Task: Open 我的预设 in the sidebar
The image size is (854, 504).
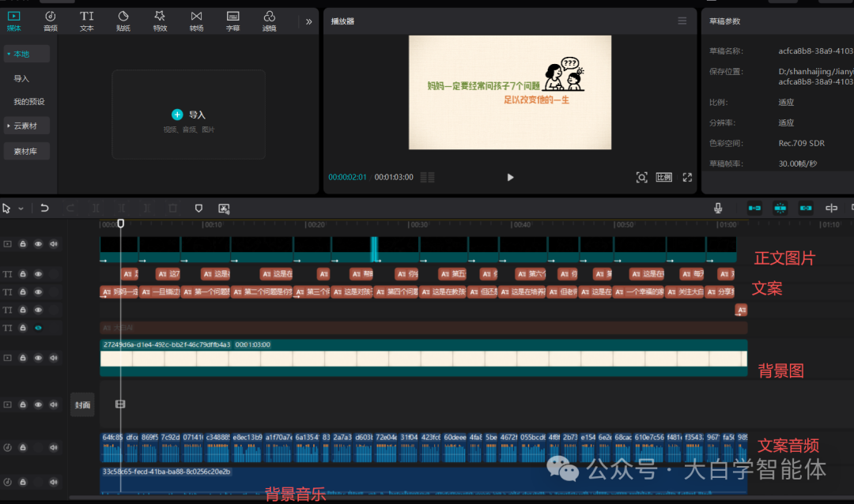Action: pos(29,102)
